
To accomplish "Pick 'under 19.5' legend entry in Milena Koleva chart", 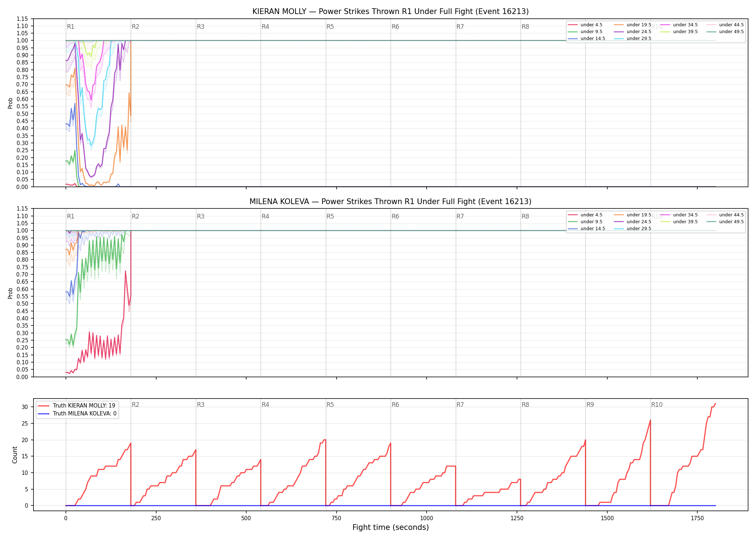I will pyautogui.click(x=633, y=215).
